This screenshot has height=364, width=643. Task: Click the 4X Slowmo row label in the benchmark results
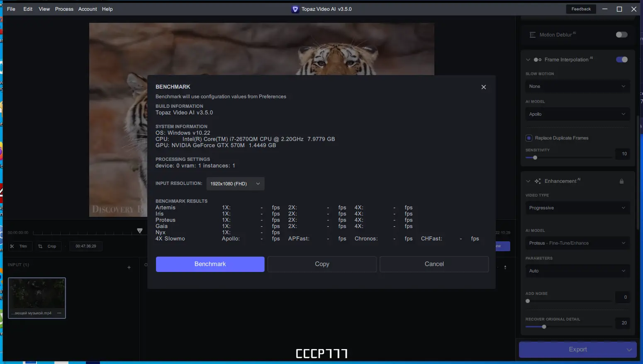coord(170,239)
